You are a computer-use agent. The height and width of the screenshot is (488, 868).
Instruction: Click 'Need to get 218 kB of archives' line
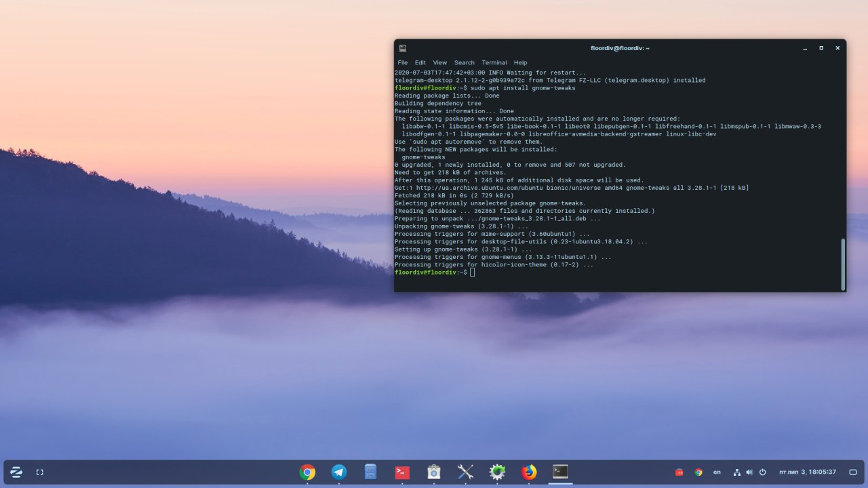(450, 173)
